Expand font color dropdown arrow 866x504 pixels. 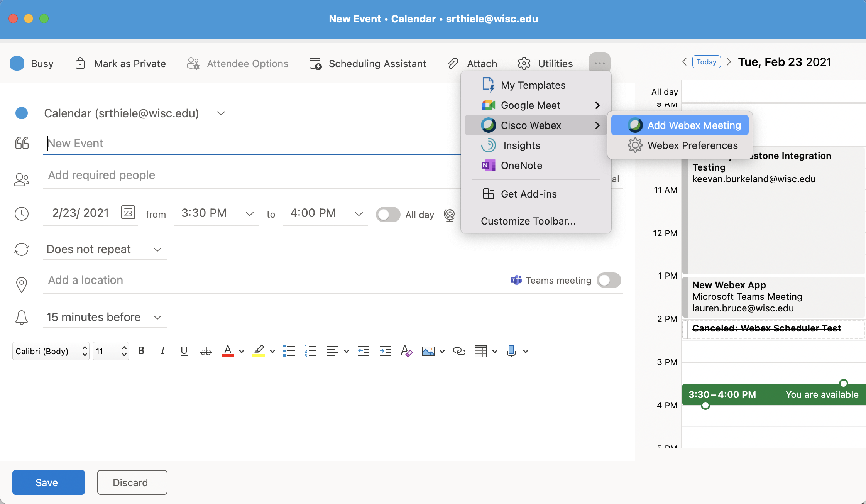(242, 352)
